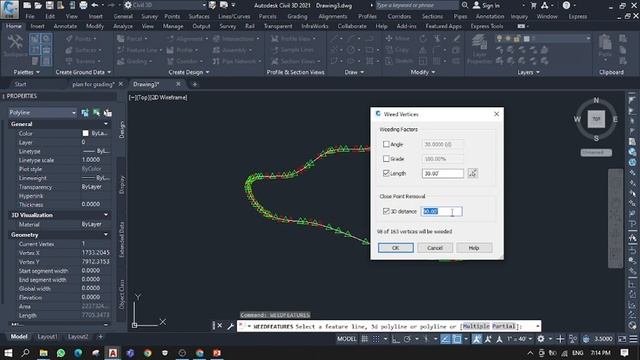640x360 pixels.
Task: Open File Explorer from Windows taskbar
Action: pos(43,353)
